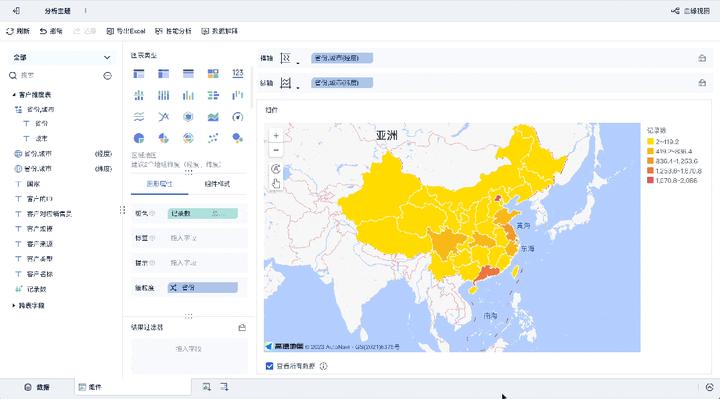The height and width of the screenshot is (399, 720).
Task: Switch to the 数据 bottom tab
Action: pyautogui.click(x=37, y=388)
